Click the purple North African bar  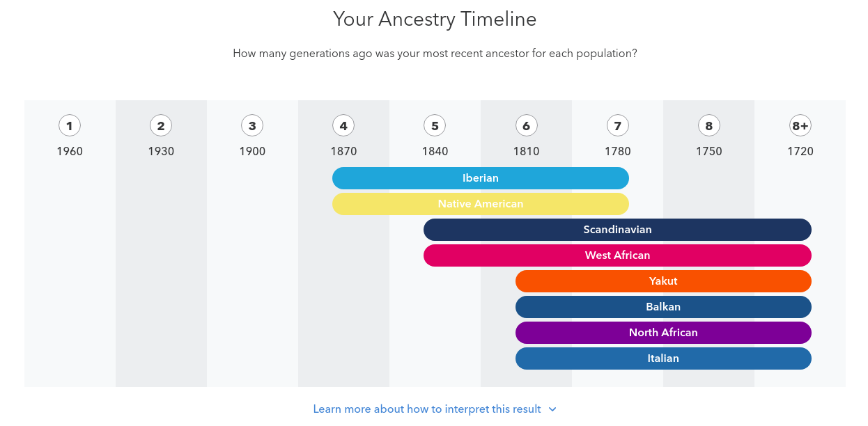pyautogui.click(x=663, y=333)
